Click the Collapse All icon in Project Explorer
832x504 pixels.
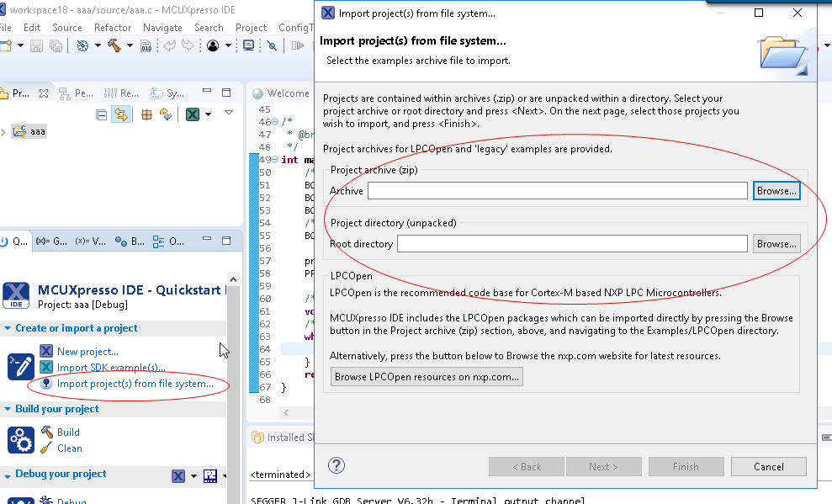tap(101, 114)
